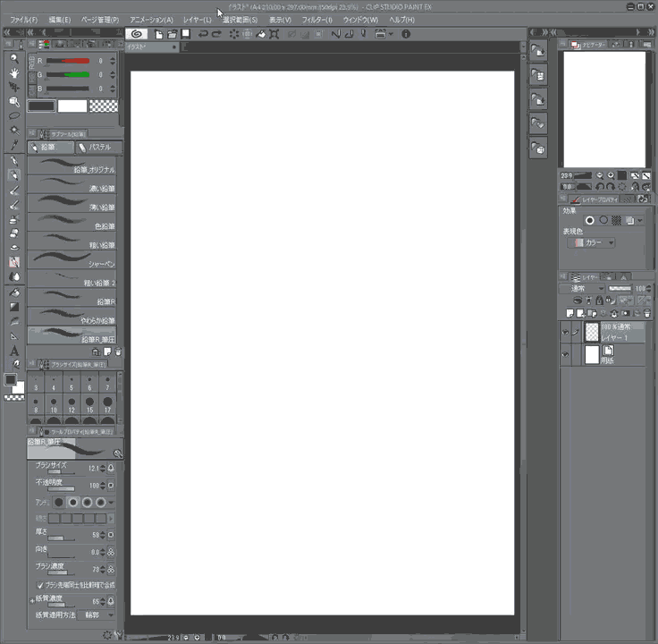The width and height of the screenshot is (658, 644).
Task: Open the レイヤー(L) menu
Action: (x=198, y=20)
